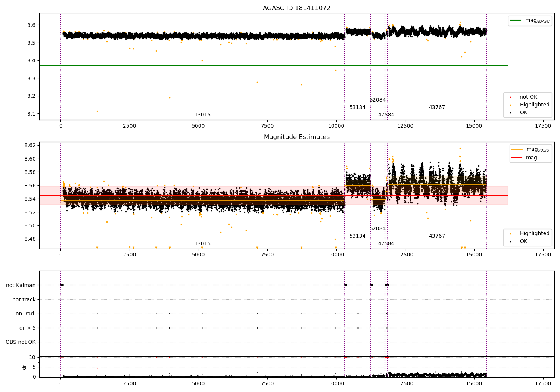The height and width of the screenshot is (392, 560).
Task: Click the 'OK' legend entry in the Magnitude Estimates plot
Action: [x=523, y=242]
